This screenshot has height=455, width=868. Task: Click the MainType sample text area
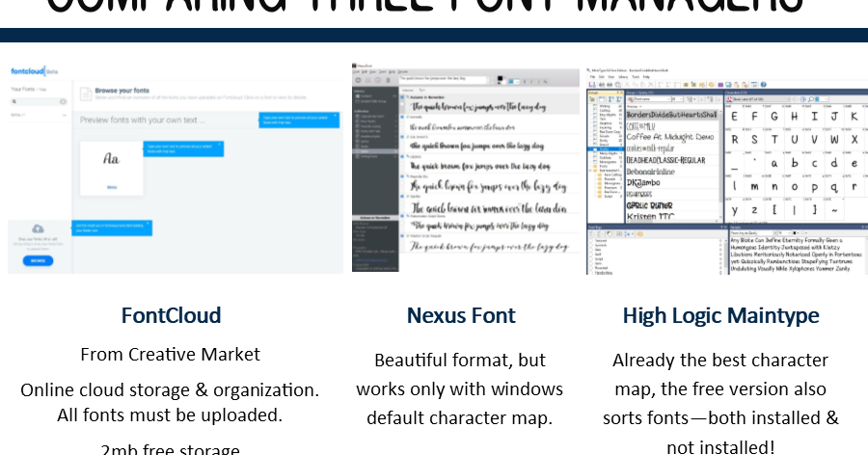click(796, 255)
